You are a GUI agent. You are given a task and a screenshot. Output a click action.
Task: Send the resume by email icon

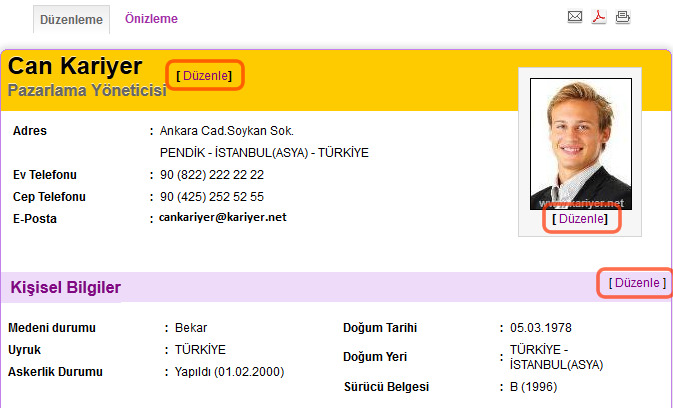pyautogui.click(x=575, y=17)
